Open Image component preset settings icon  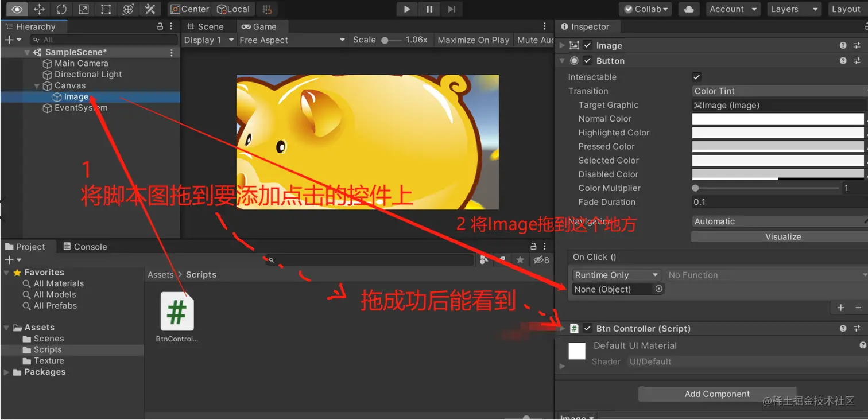pyautogui.click(x=857, y=46)
